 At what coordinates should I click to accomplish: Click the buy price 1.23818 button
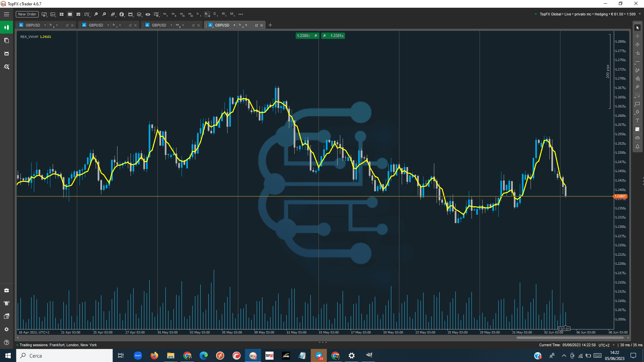click(333, 36)
